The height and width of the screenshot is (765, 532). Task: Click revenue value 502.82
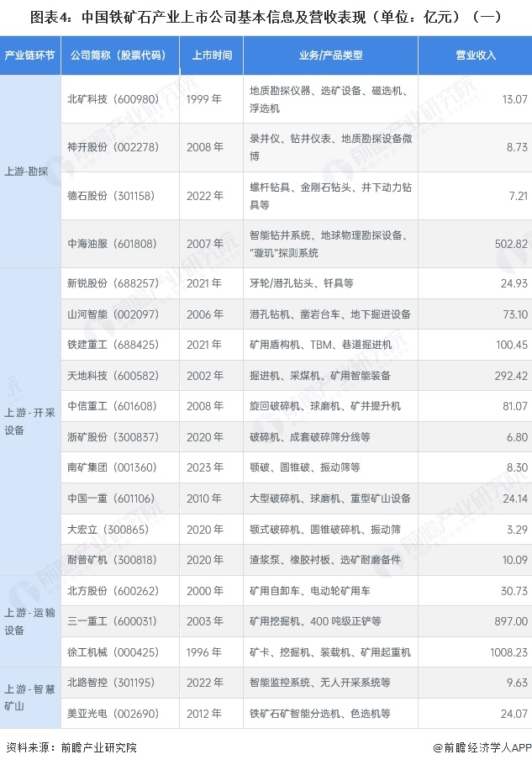[x=511, y=244]
